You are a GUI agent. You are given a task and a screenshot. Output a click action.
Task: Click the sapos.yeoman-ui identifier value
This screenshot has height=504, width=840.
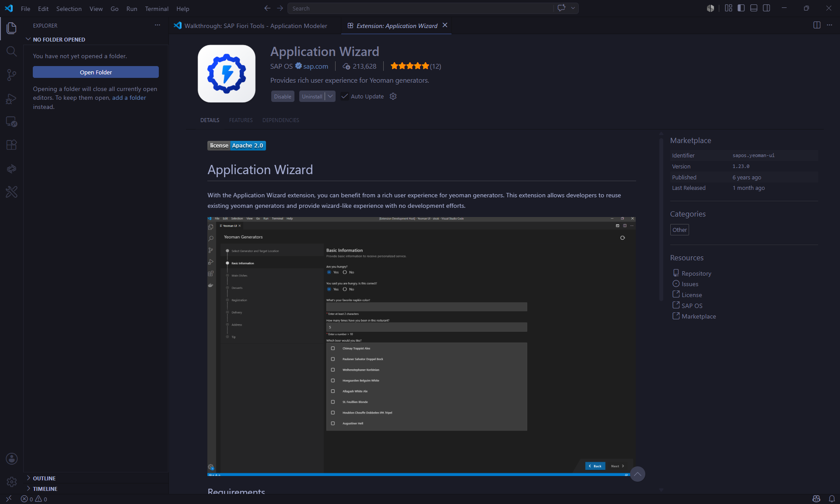pyautogui.click(x=753, y=155)
